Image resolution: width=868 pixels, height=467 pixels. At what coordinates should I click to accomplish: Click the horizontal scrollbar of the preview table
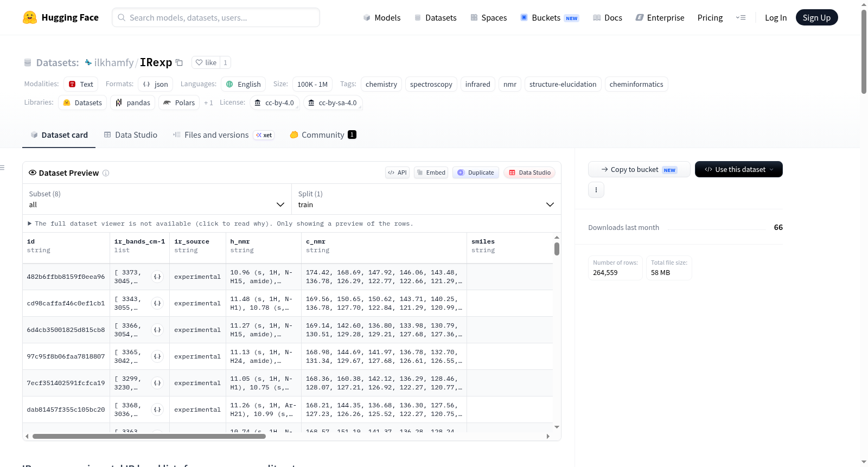click(149, 436)
